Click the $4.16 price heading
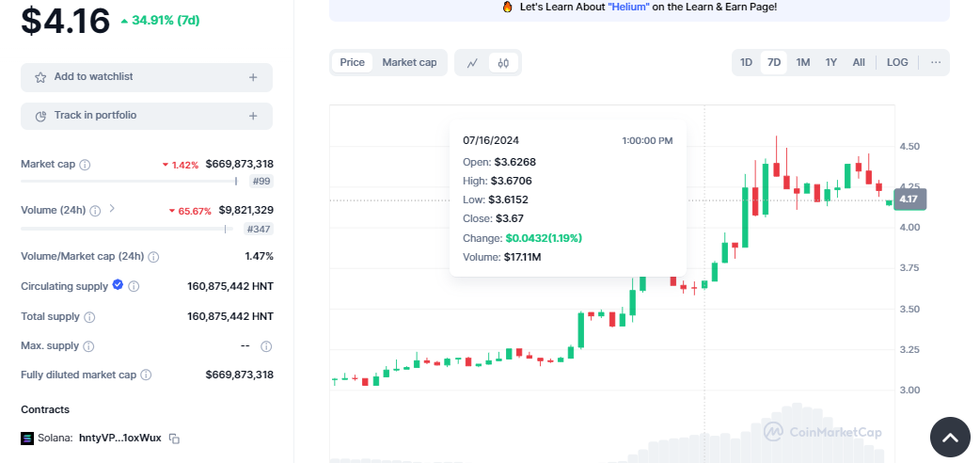 point(66,20)
